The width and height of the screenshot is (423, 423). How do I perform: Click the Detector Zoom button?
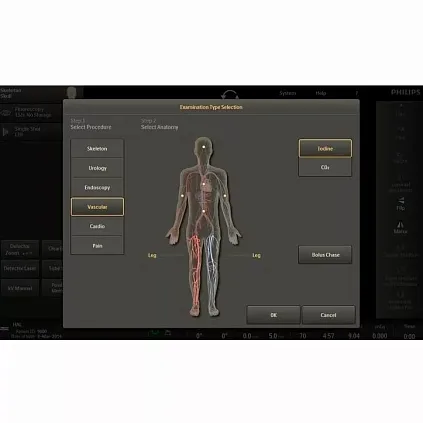pyautogui.click(x=20, y=249)
